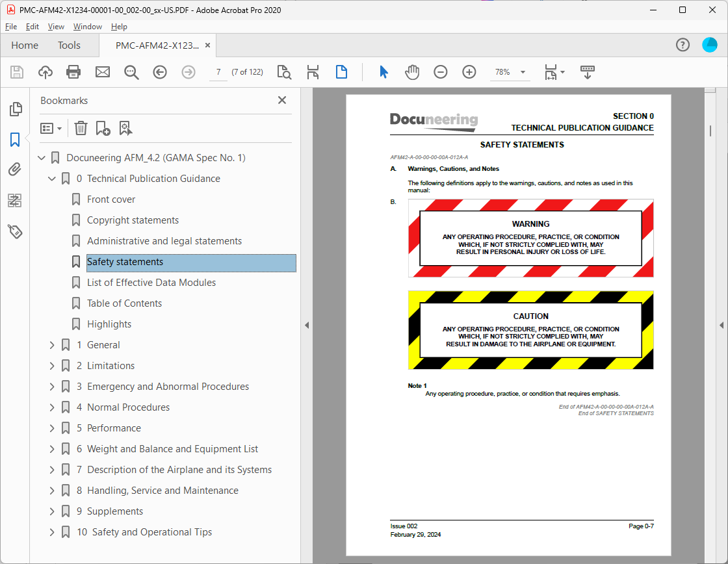Zoom in with the plus icon
The height and width of the screenshot is (564, 728).
(469, 72)
